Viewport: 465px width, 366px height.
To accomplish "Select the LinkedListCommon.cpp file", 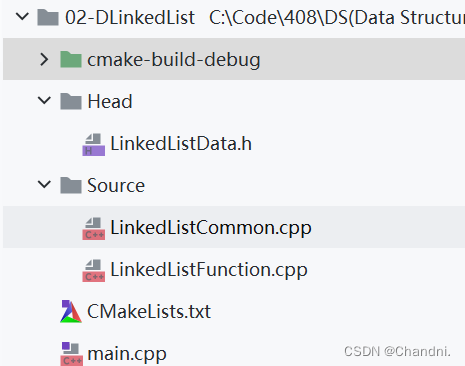I will pos(211,228).
